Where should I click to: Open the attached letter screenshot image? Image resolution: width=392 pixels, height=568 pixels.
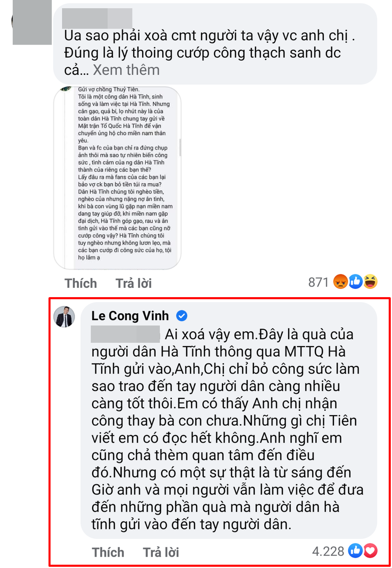click(117, 178)
